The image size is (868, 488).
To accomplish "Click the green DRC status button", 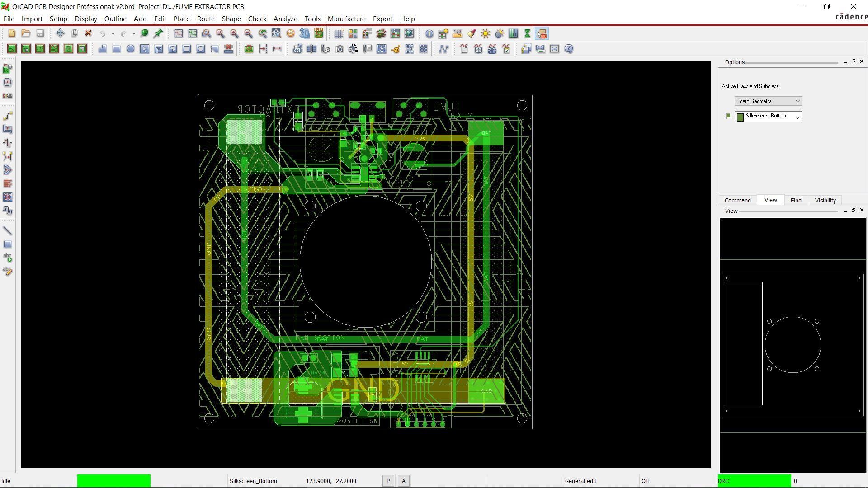I will coord(754,481).
